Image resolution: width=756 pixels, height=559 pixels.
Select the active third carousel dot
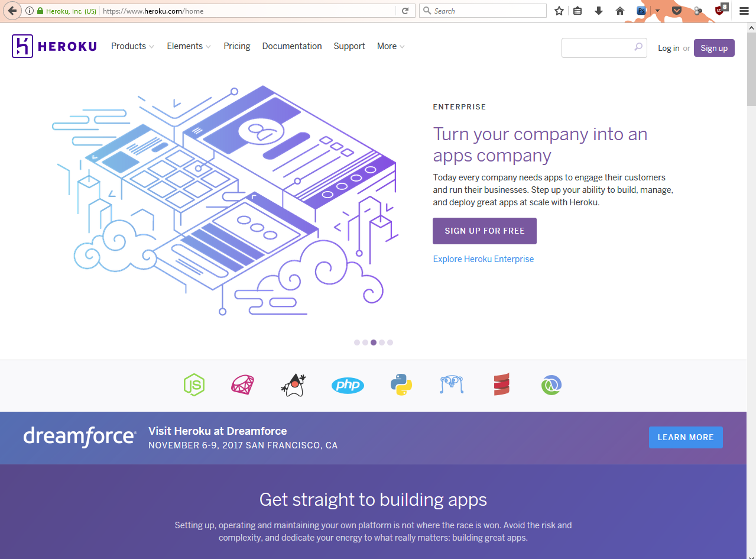point(374,342)
